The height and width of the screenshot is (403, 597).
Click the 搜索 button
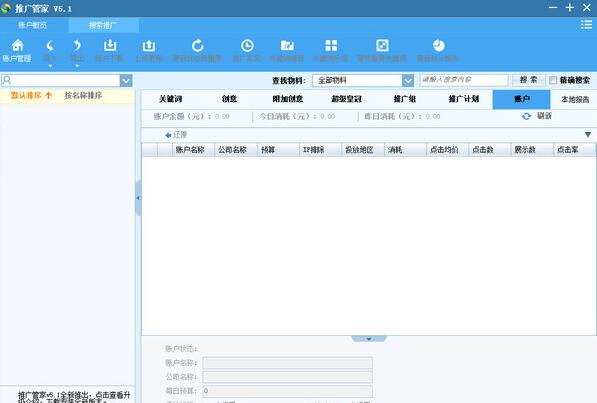pos(528,80)
